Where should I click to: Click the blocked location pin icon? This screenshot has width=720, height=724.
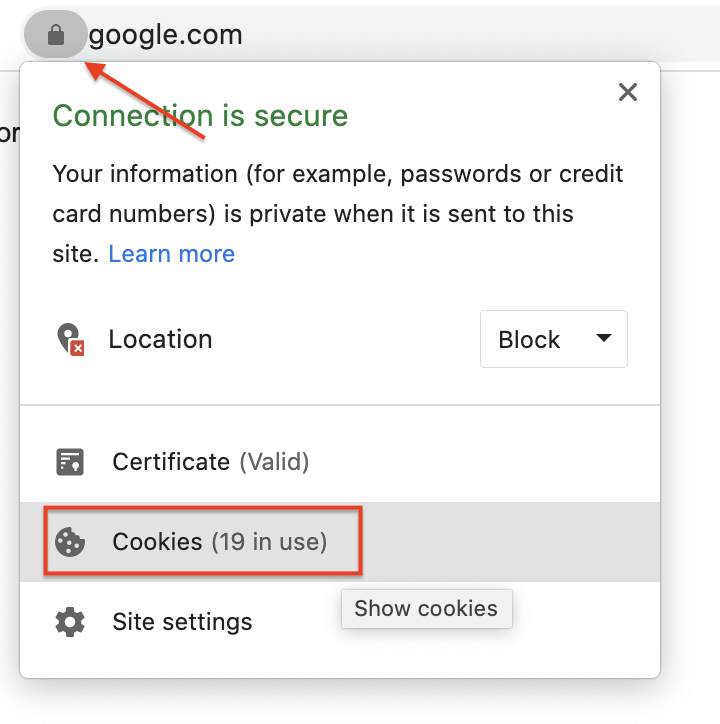point(69,339)
